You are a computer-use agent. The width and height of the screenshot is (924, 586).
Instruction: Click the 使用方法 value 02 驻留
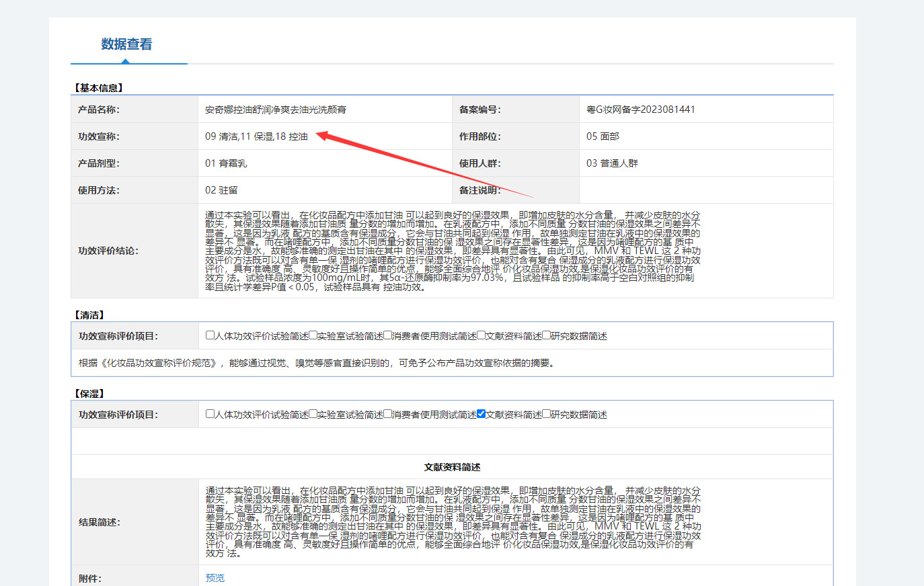click(x=221, y=190)
